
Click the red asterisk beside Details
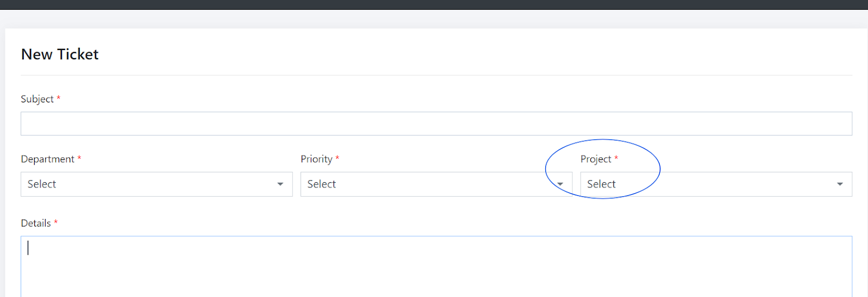point(56,222)
